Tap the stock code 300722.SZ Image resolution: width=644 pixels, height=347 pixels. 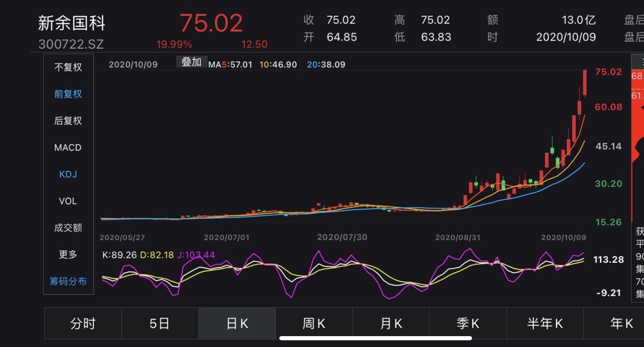pyautogui.click(x=71, y=44)
